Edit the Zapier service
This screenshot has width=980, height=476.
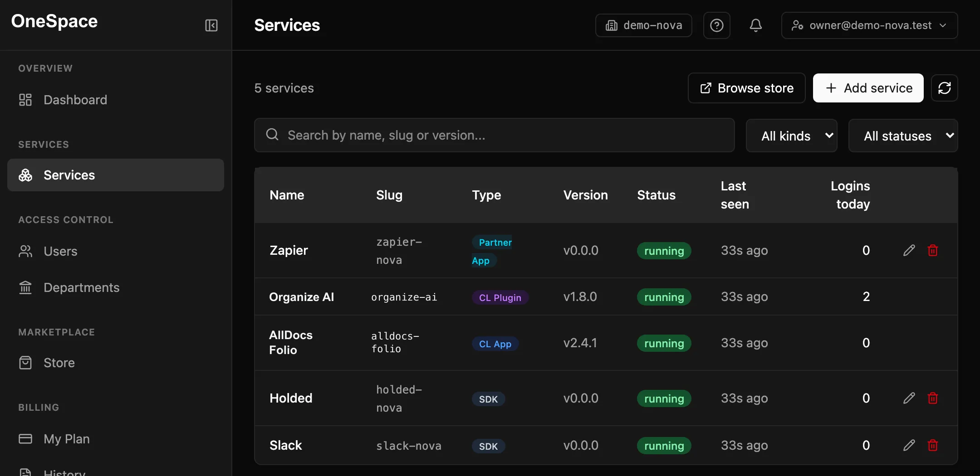click(909, 250)
